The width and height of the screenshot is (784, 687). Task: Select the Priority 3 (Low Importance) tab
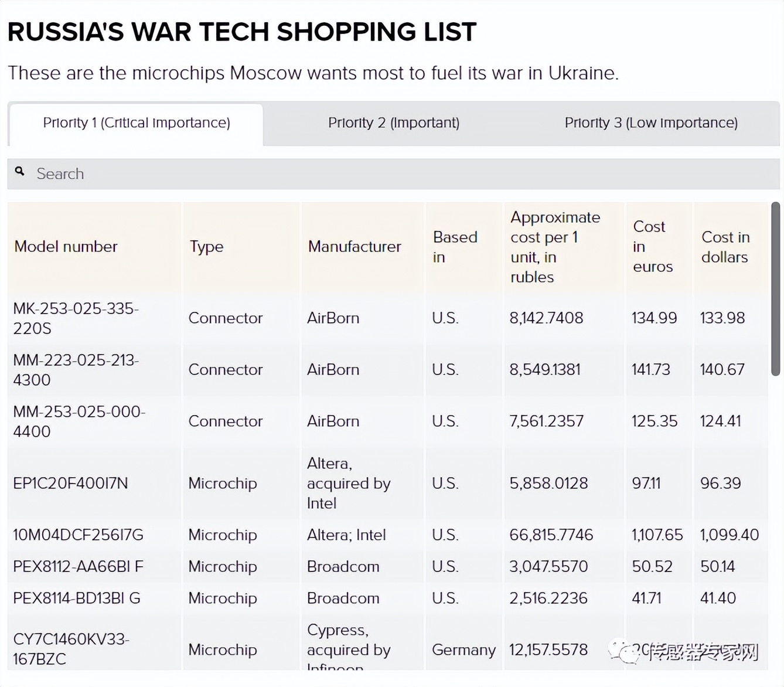coord(650,123)
